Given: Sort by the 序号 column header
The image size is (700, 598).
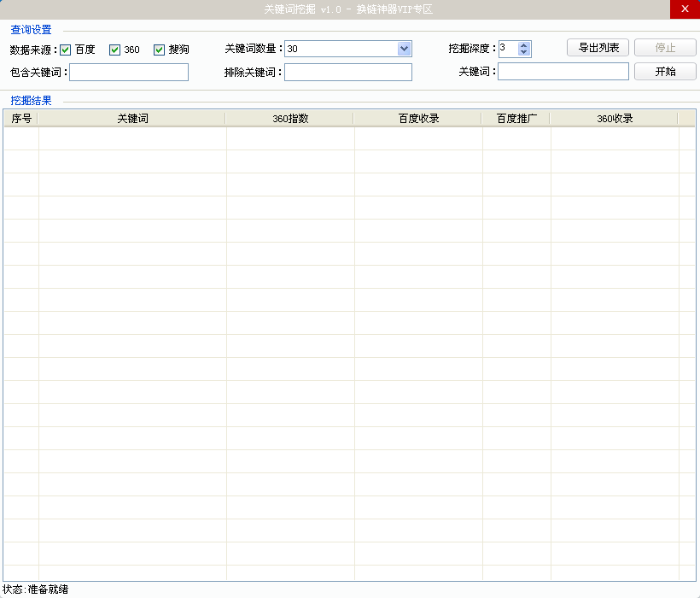Looking at the screenshot, I should click(x=21, y=119).
